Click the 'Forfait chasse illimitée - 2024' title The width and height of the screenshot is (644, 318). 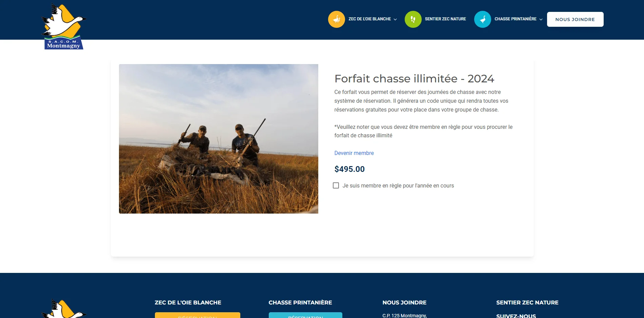414,79
